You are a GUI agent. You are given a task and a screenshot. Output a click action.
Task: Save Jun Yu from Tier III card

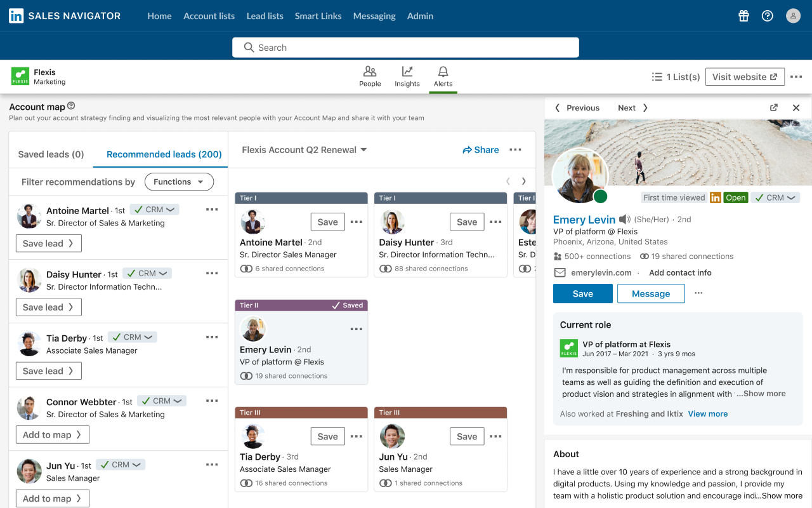(x=467, y=436)
